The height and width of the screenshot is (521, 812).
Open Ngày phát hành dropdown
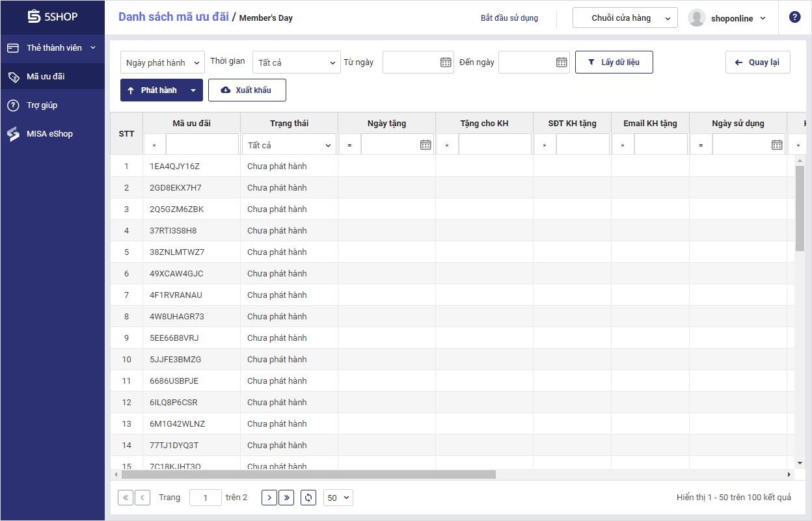(x=163, y=62)
